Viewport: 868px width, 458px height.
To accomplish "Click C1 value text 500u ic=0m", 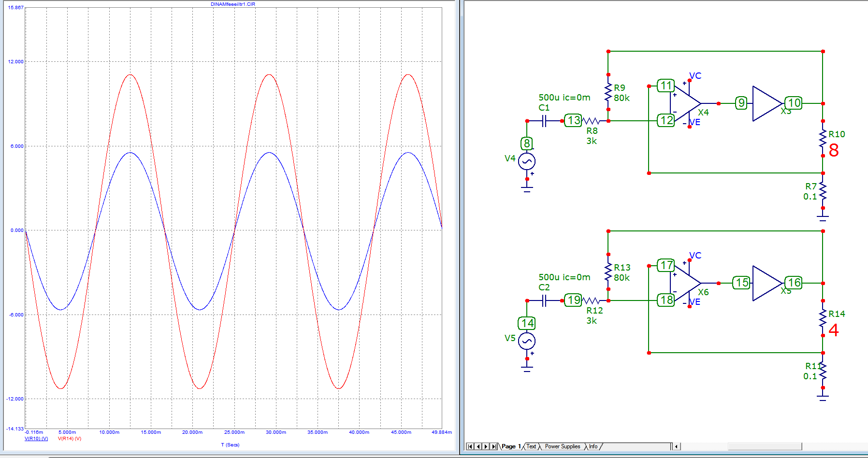I will point(564,98).
